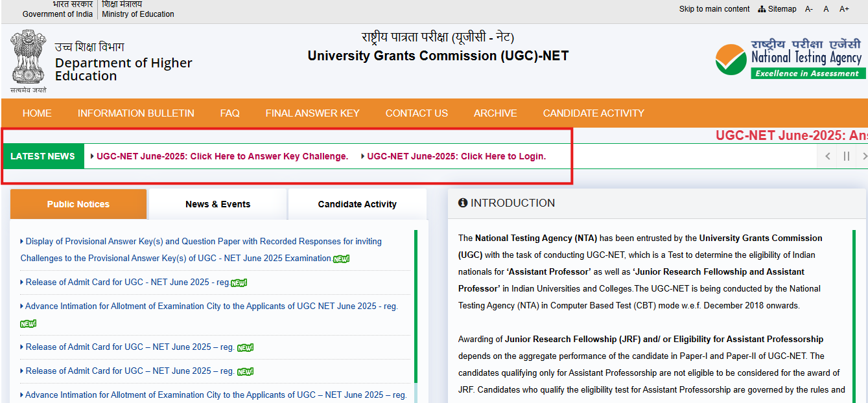Switch to Candidate Activity tab
The image size is (868, 403).
click(357, 204)
